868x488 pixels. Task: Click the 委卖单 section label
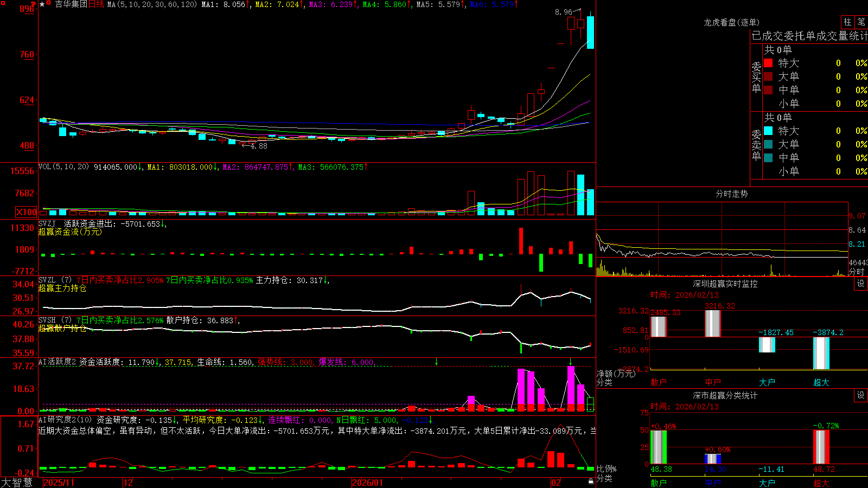pyautogui.click(x=756, y=145)
